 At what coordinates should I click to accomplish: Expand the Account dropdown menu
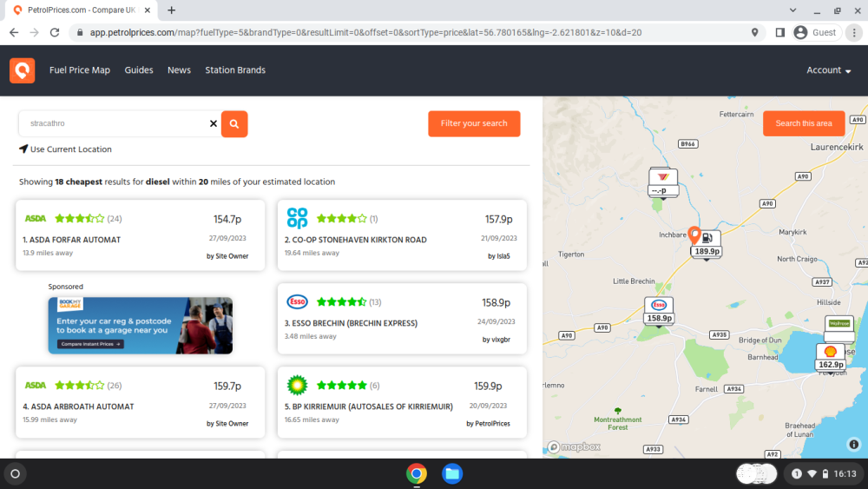829,70
